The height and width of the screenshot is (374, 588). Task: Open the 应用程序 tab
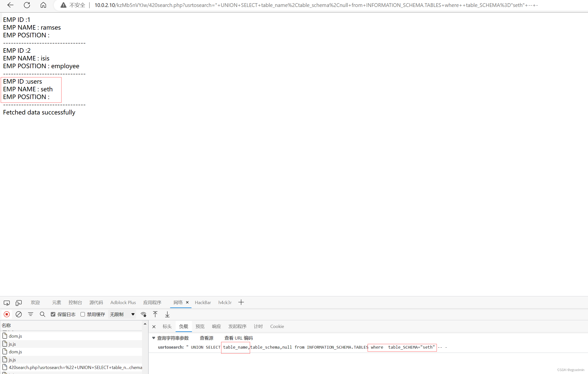(152, 302)
